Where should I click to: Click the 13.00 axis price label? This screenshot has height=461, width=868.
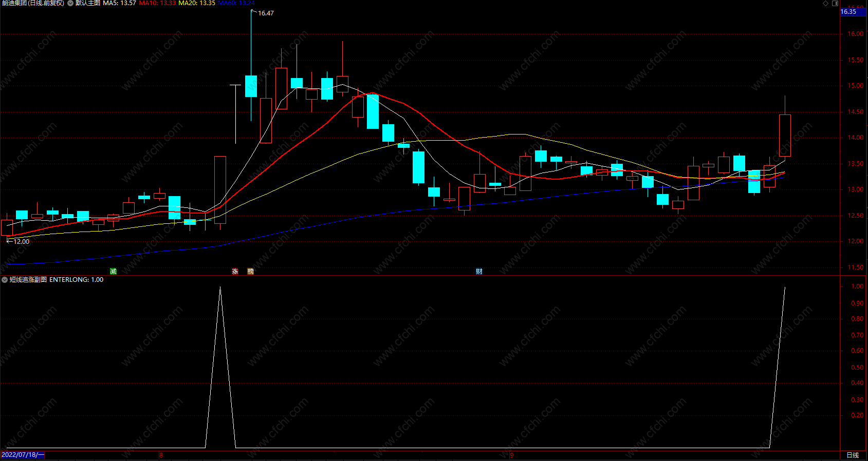(856, 189)
